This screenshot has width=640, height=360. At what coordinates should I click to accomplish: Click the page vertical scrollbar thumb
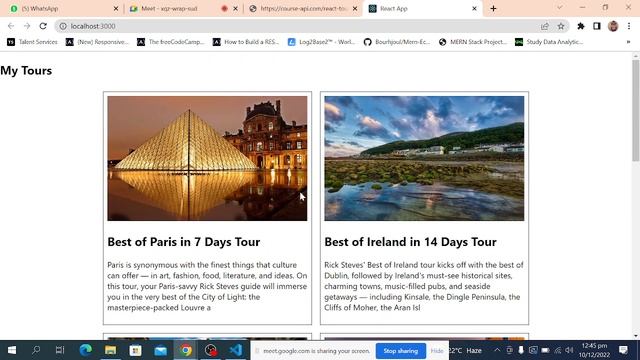click(x=636, y=110)
